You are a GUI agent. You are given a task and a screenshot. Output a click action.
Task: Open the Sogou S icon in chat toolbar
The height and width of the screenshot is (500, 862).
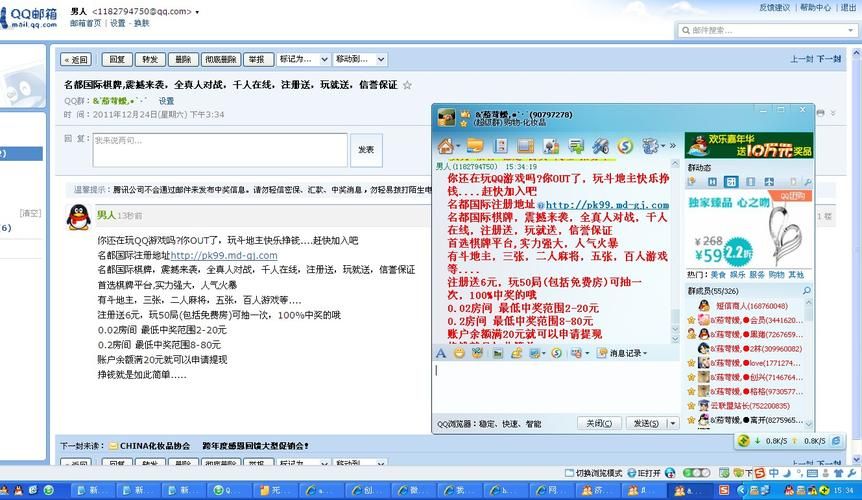click(626, 146)
